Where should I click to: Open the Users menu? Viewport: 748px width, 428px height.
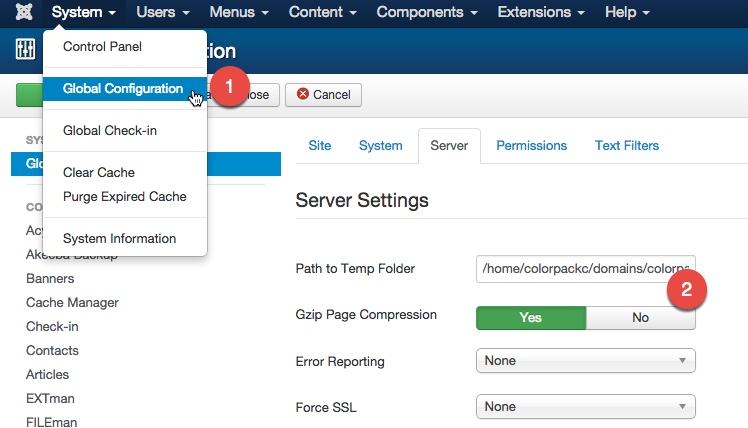coord(163,12)
